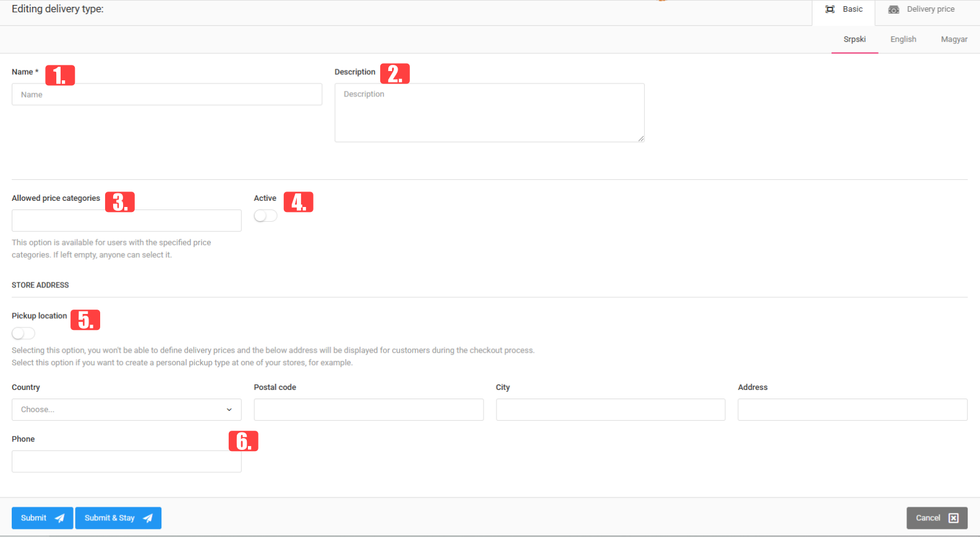Open the Country dropdown

coord(117,410)
